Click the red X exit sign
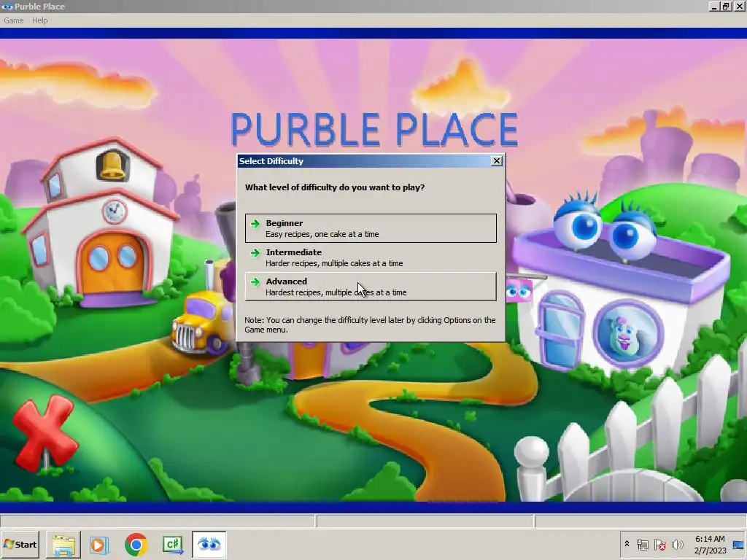 click(x=44, y=432)
